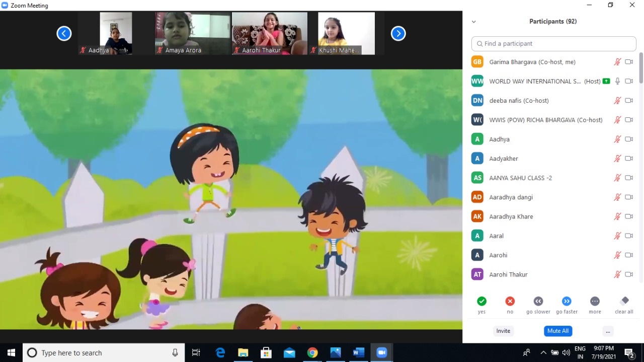The height and width of the screenshot is (362, 644).
Task: Click Aaradhya dangi's camera icon
Action: 629,197
